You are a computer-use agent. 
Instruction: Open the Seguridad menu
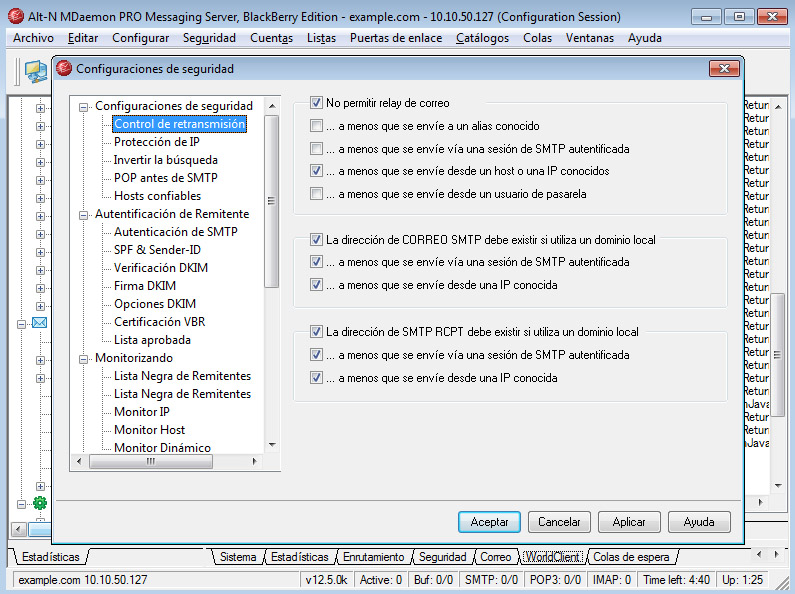pyautogui.click(x=209, y=38)
